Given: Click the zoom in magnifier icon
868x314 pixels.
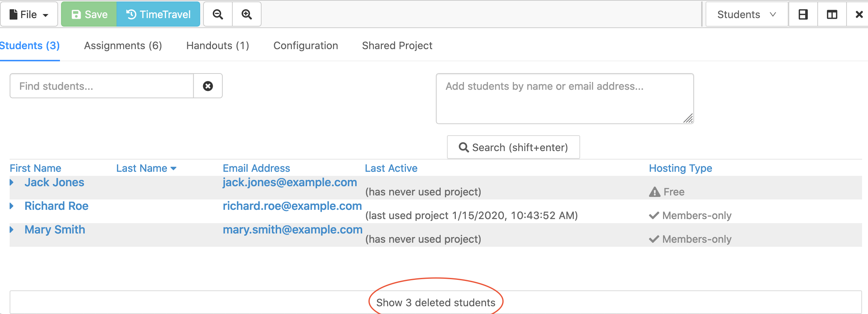Looking at the screenshot, I should point(247,14).
